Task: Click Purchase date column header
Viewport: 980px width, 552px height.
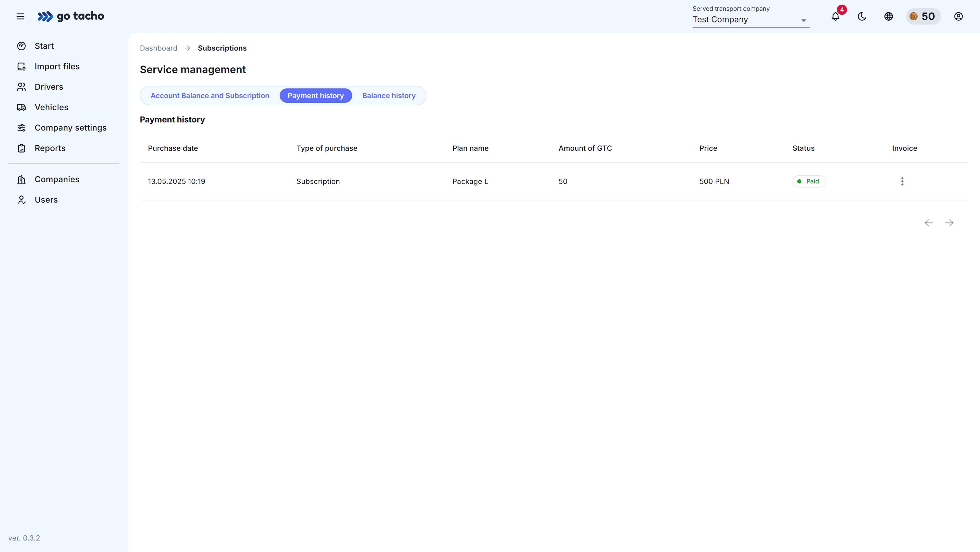Action: (x=173, y=148)
